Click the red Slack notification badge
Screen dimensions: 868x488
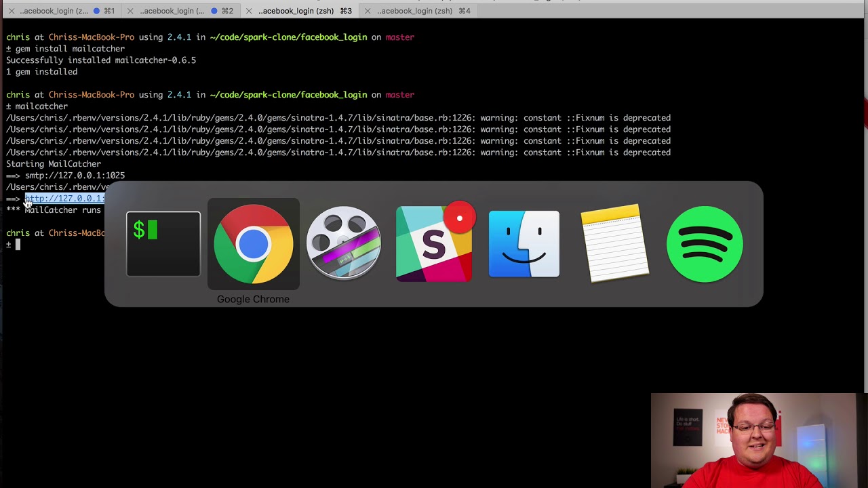[x=460, y=218]
